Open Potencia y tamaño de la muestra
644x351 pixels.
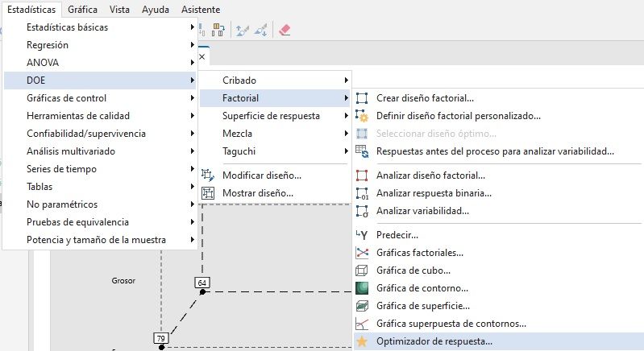coord(100,239)
